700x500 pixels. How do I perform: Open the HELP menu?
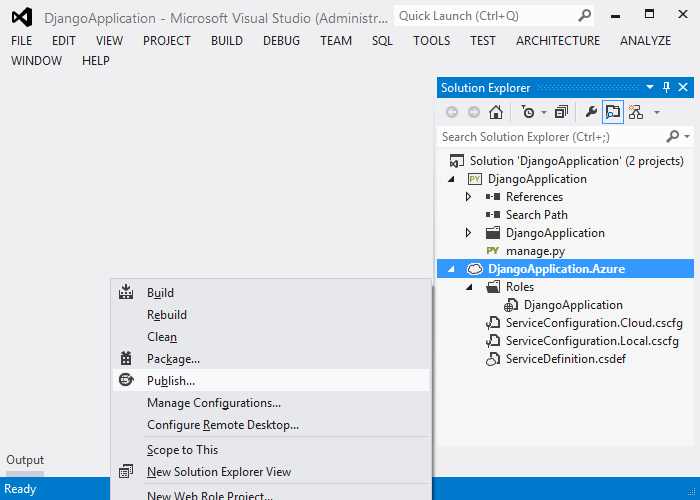pos(96,61)
